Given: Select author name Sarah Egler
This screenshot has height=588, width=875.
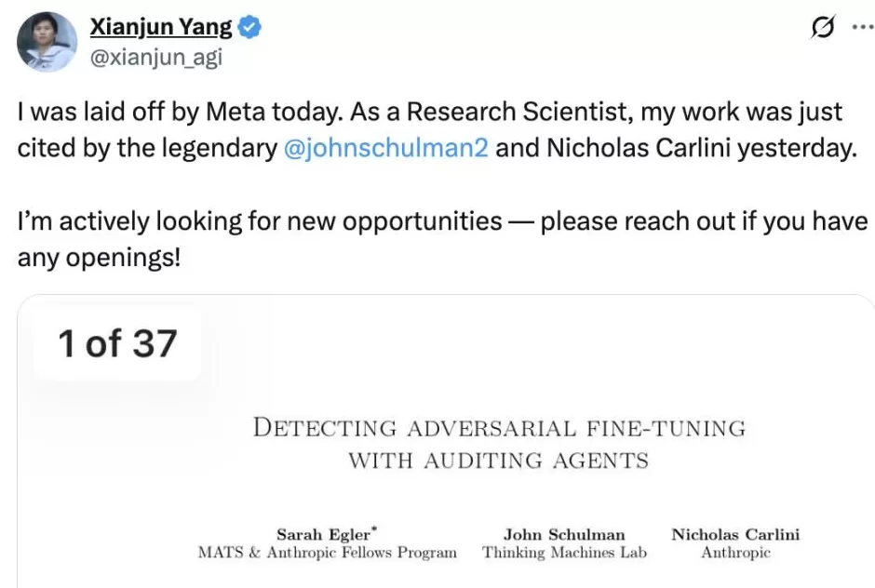Looking at the screenshot, I should tap(322, 534).
